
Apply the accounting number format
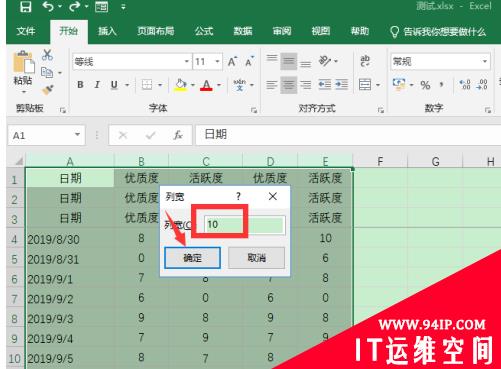tap(399, 84)
